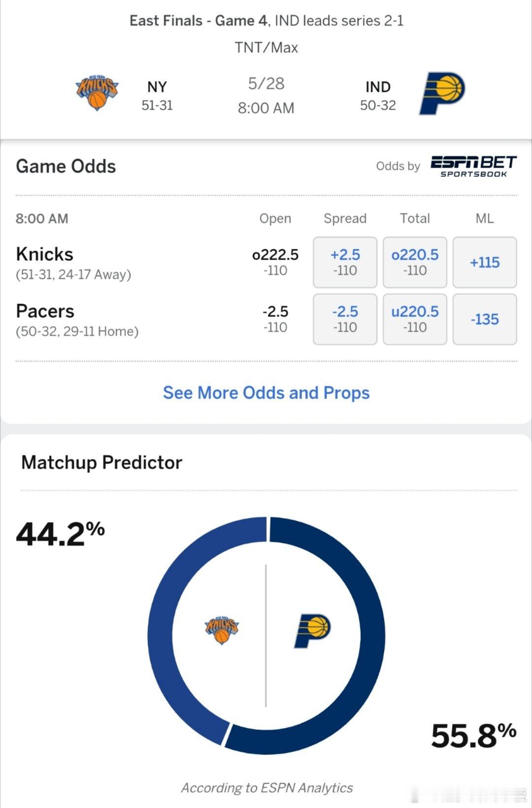Screen dimensions: 532x808
Task: Select Pacers -135 moneyline
Action: (485, 319)
